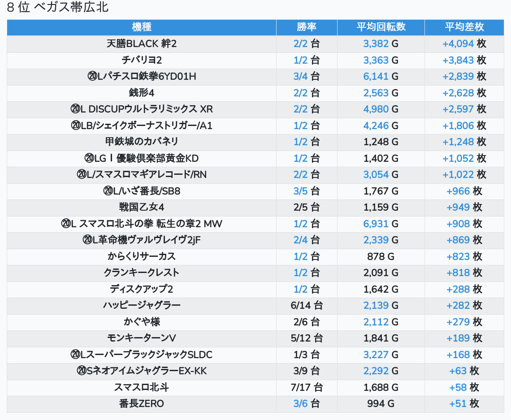Open the 銭形4 machine entry
This screenshot has height=420, width=511.
[x=142, y=93]
